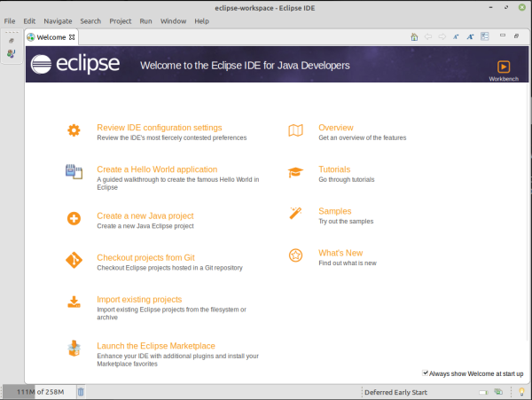Open the Navigate menu
Image resolution: width=532 pixels, height=400 pixels.
(58, 20)
